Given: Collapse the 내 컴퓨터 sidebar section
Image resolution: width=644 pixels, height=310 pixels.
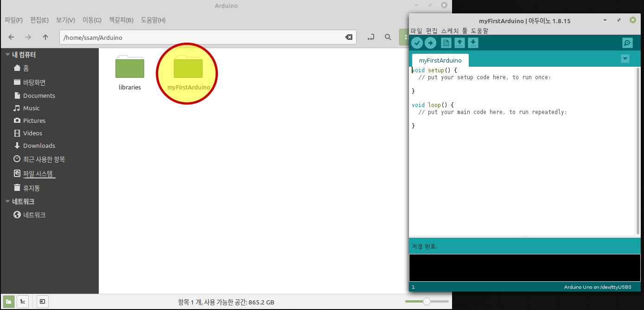Looking at the screenshot, I should coord(7,55).
